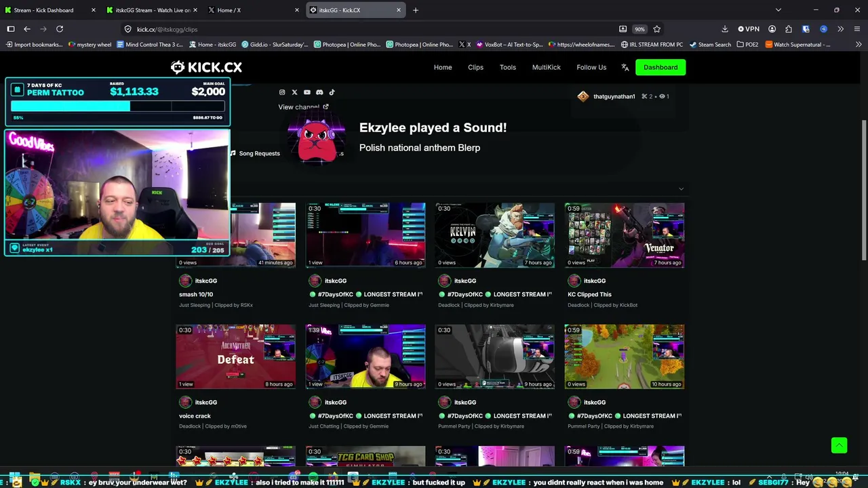Click the Windows Start button
The width and height of the screenshot is (868, 488).
pos(14,478)
